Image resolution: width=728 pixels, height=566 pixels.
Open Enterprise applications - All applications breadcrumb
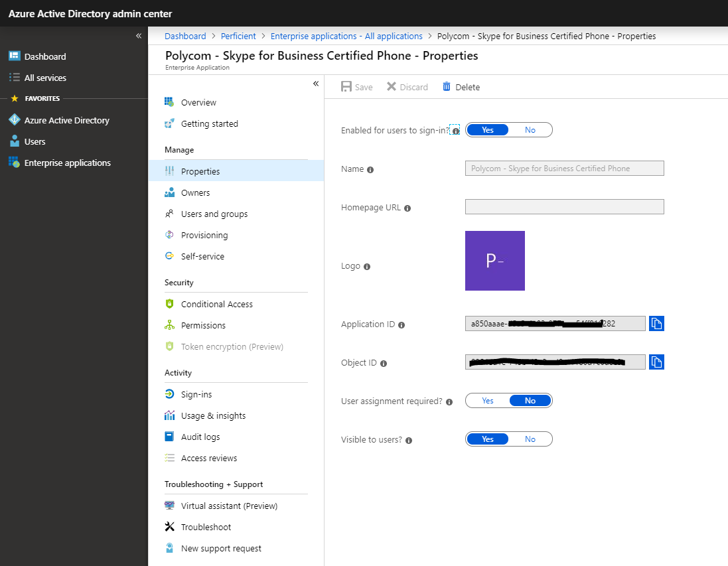[346, 36]
